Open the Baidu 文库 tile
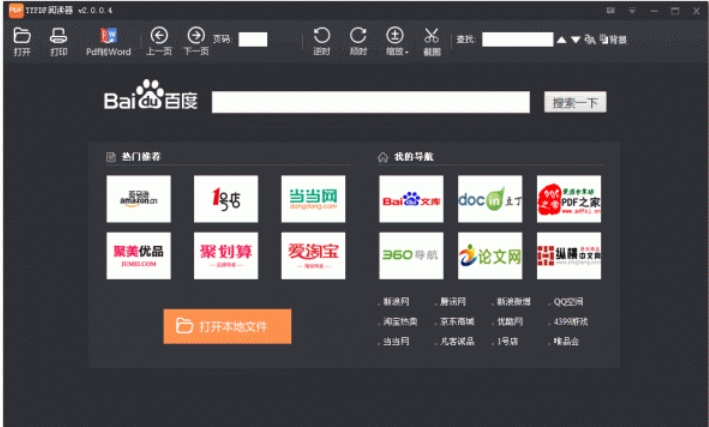 tap(411, 199)
